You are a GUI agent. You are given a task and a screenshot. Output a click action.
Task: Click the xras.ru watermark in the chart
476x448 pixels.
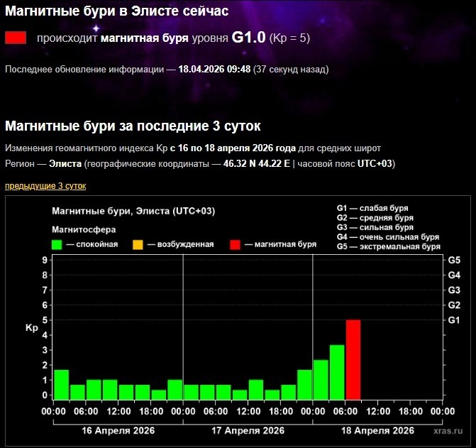448,430
